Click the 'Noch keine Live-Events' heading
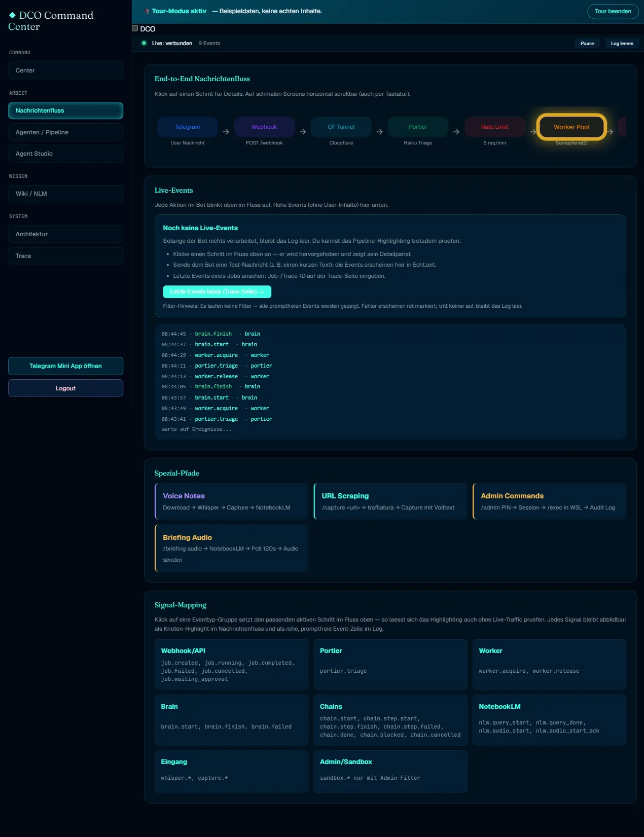Viewport: 644px width, 837px height. (x=200, y=228)
